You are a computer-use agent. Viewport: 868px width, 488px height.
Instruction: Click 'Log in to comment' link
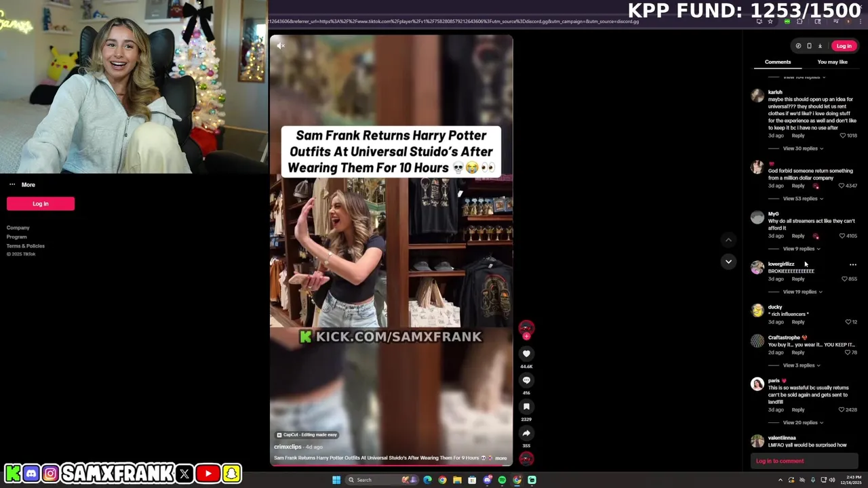click(x=780, y=461)
